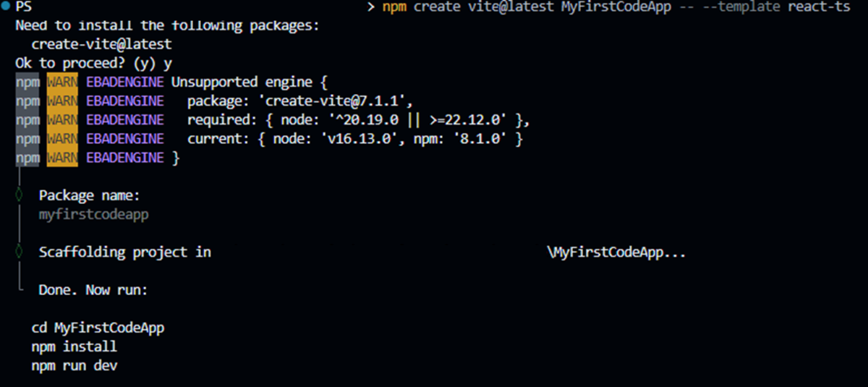Click the 'Done. Now run:' text
Viewport: 868px width, 387px height.
pyautogui.click(x=93, y=290)
